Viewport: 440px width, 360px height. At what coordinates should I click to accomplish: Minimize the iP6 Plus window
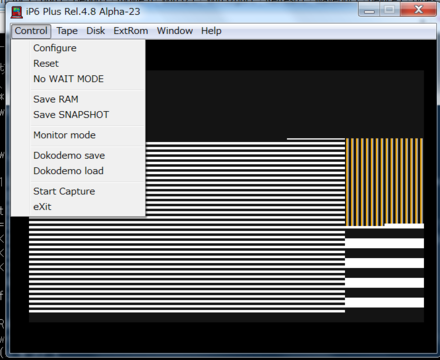(x=369, y=10)
